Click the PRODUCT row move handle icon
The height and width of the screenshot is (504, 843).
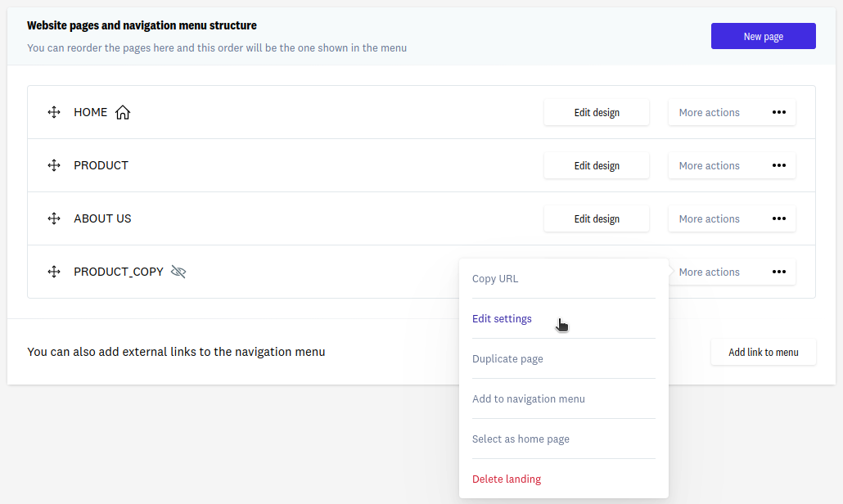pyautogui.click(x=54, y=165)
